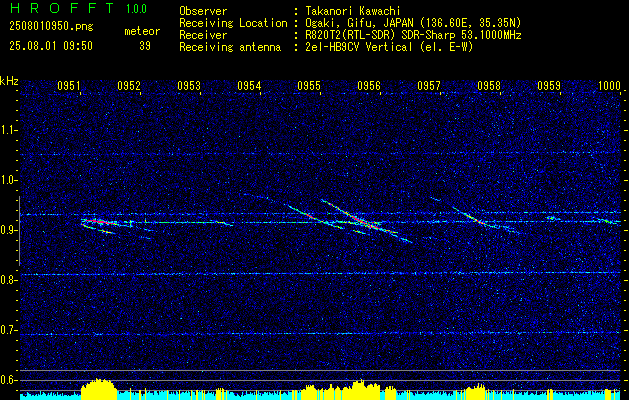629x400 pixels.
Task: Click the 1000 time marker
Action: [609, 85]
